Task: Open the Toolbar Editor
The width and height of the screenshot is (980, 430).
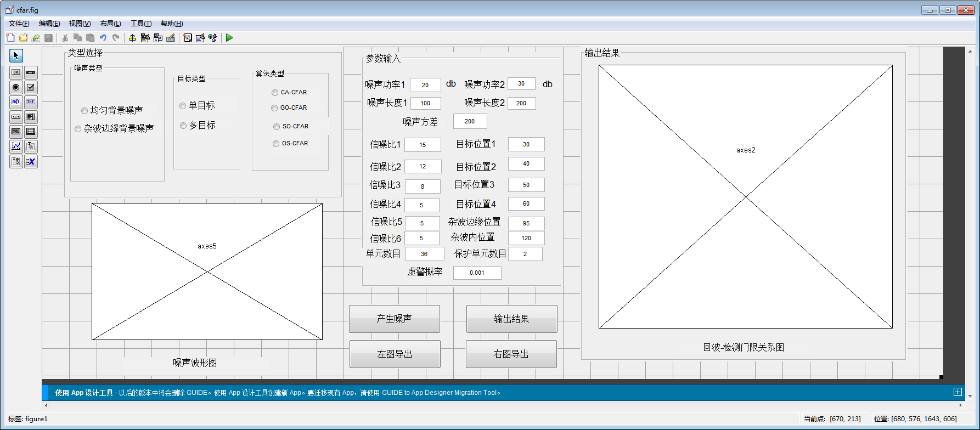Action: coord(171,38)
